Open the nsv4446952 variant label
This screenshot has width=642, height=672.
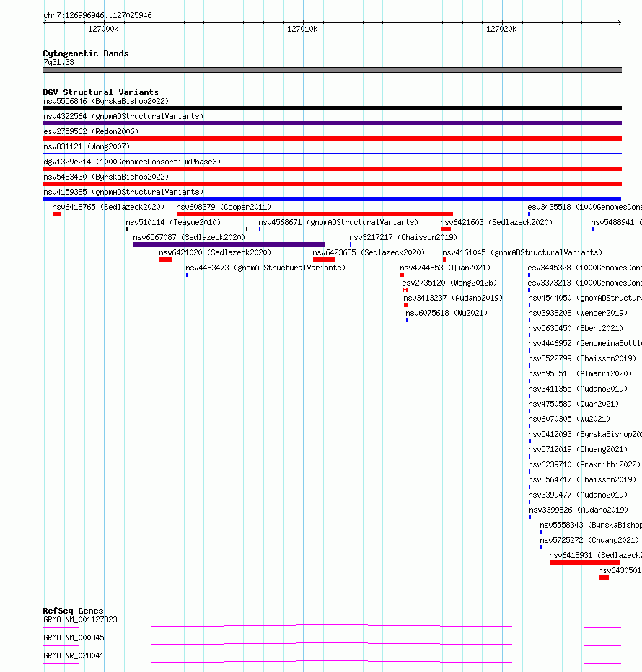point(585,343)
